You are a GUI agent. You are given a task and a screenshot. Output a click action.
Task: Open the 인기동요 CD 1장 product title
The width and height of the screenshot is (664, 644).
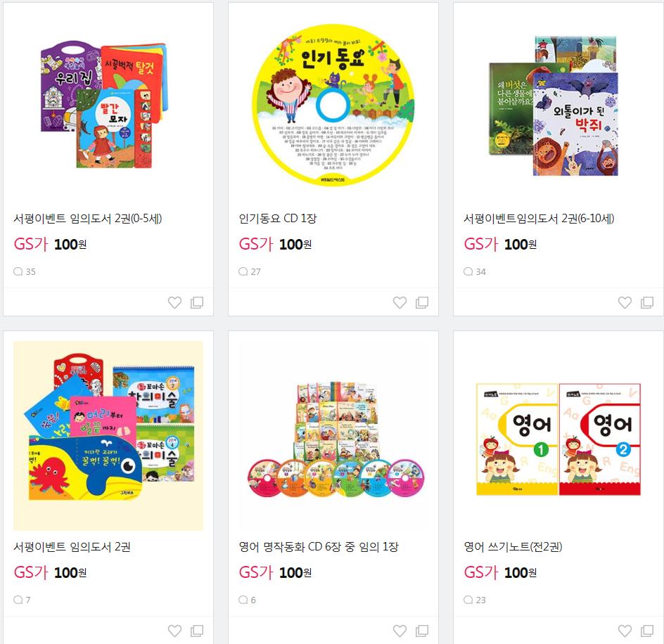coord(278,219)
